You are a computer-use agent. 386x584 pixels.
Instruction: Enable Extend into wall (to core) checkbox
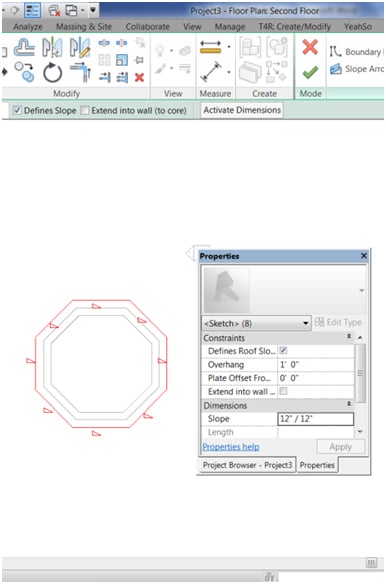click(85, 110)
